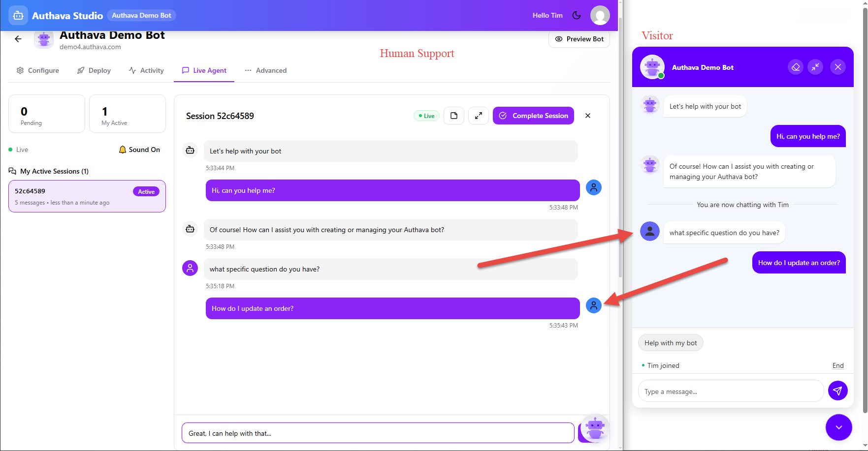This screenshot has height=451, width=868.
Task: Minimize the chat widget with collapse icon
Action: tap(815, 67)
